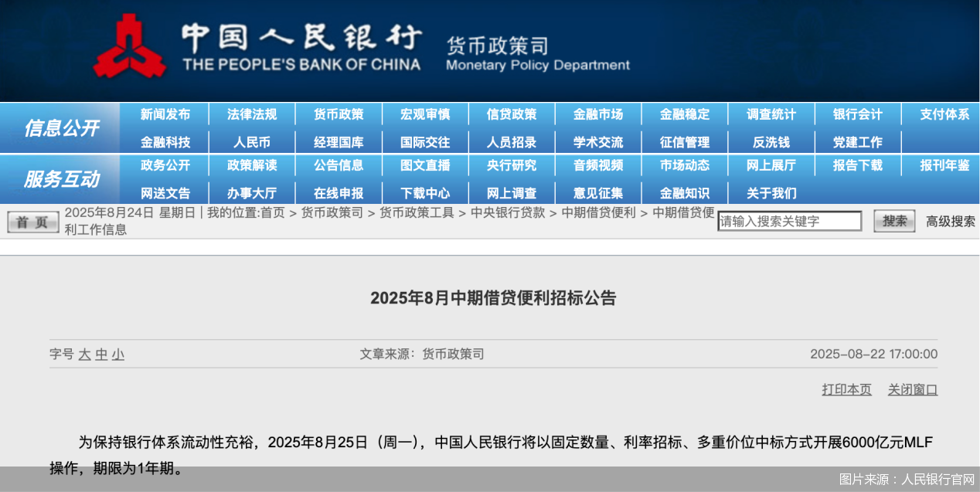
Task: Open 公告信息 section
Action: [339, 165]
